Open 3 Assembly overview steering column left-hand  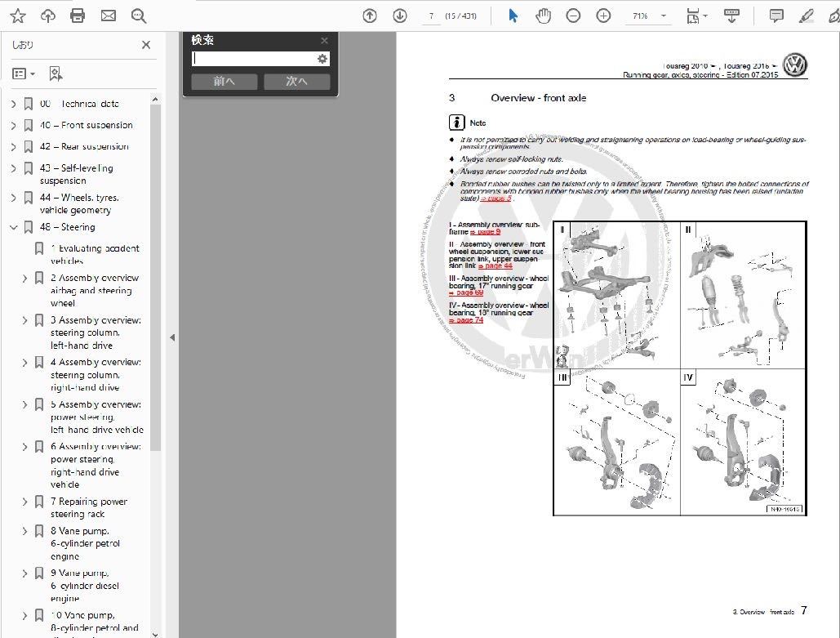click(96, 333)
